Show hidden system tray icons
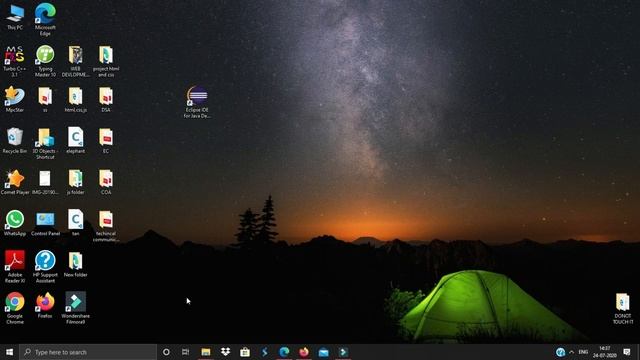This screenshot has width=640, height=360. [571, 352]
